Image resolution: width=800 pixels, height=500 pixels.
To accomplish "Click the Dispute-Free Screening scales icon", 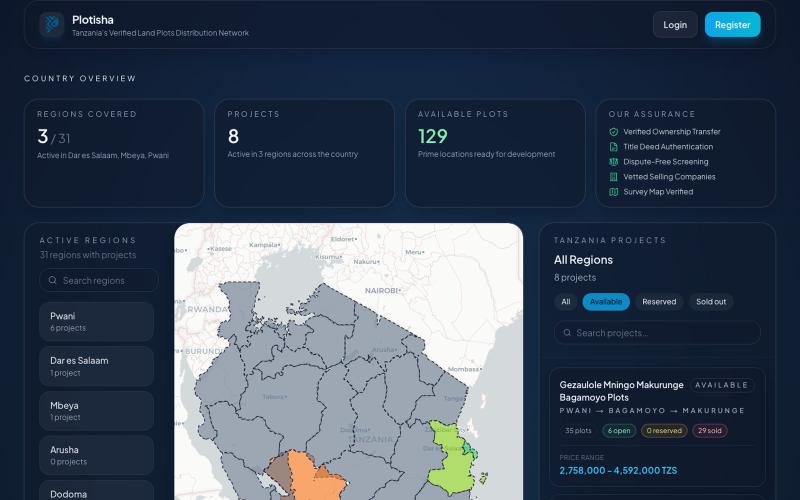I will pos(613,162).
